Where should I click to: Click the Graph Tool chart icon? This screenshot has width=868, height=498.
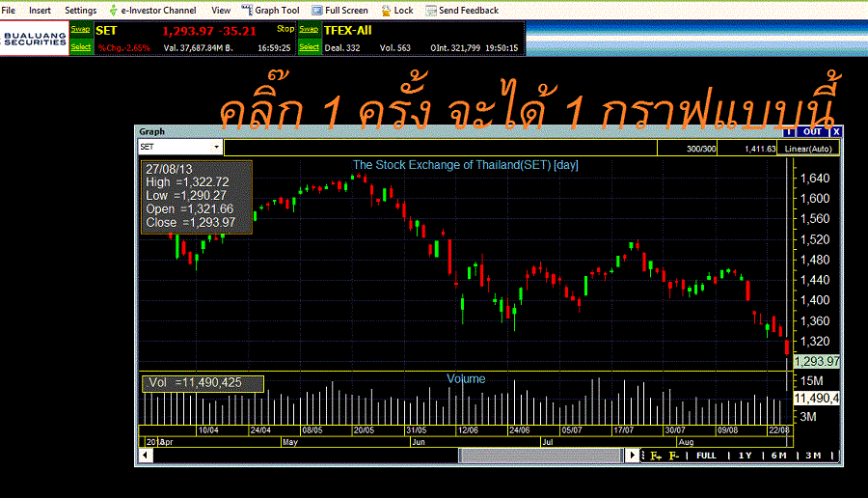tap(247, 10)
